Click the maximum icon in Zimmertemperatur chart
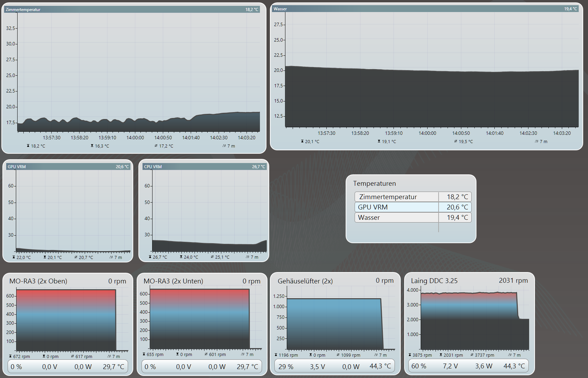This screenshot has width=588, height=378. (28, 146)
